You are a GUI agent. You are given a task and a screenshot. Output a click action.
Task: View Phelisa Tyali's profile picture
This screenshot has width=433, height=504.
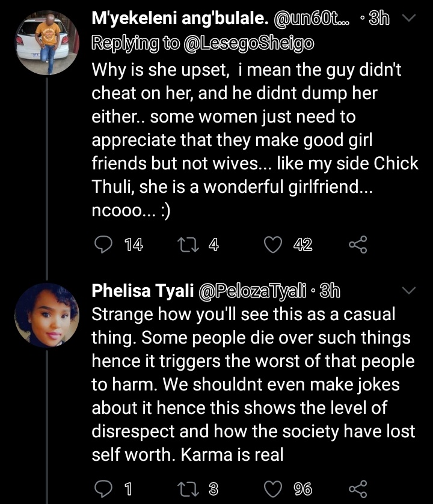(46, 315)
